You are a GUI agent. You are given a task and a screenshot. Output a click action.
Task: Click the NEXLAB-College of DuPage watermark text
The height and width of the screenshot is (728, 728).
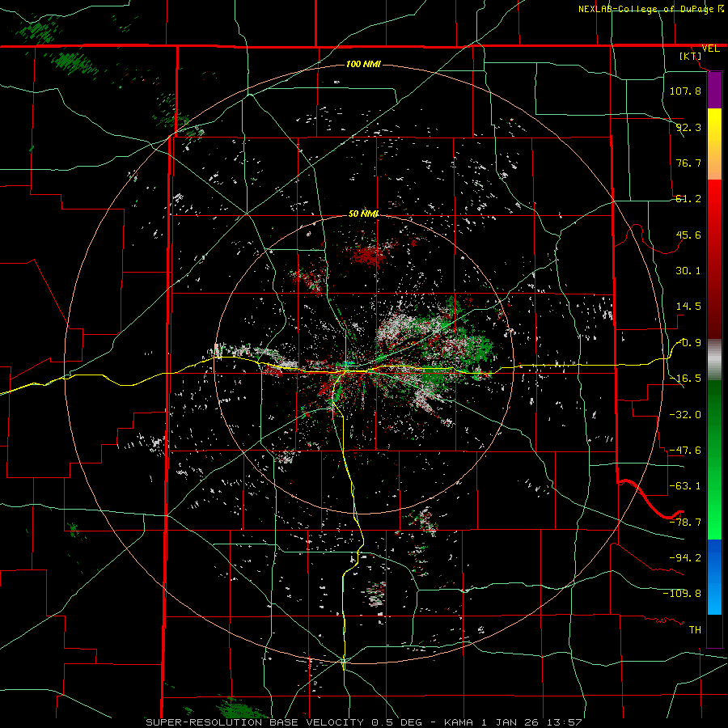coord(651,9)
